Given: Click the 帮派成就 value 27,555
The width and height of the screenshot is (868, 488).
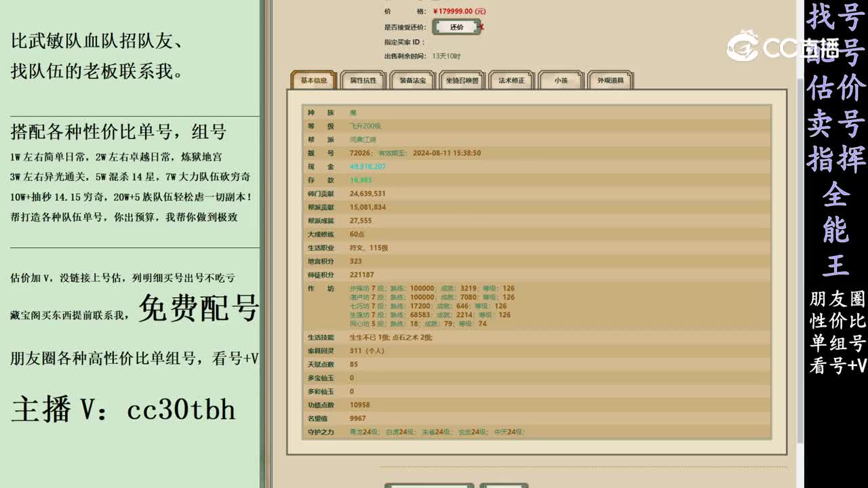Looking at the screenshot, I should tap(361, 221).
